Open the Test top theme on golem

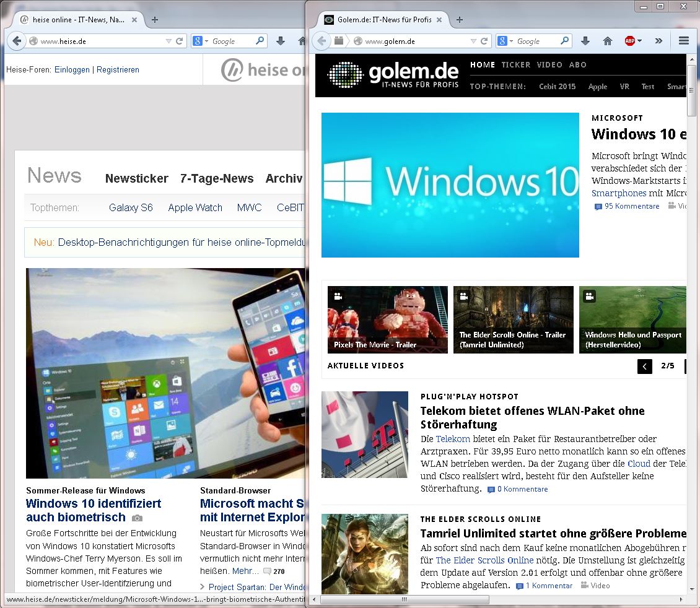click(648, 87)
